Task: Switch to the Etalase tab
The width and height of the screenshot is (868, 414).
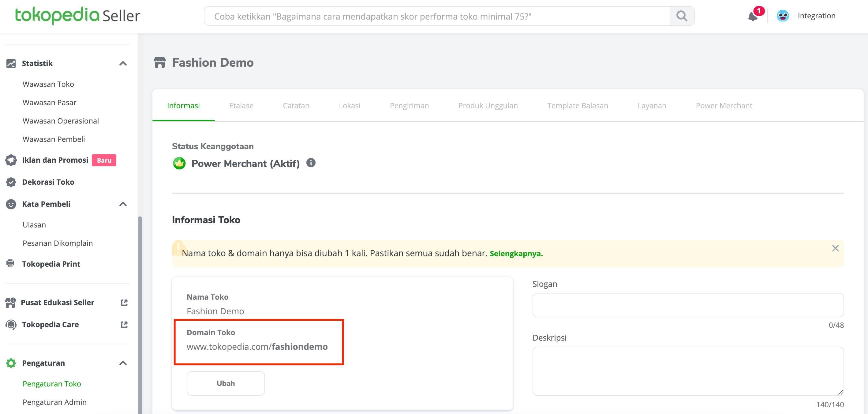Action: point(241,106)
